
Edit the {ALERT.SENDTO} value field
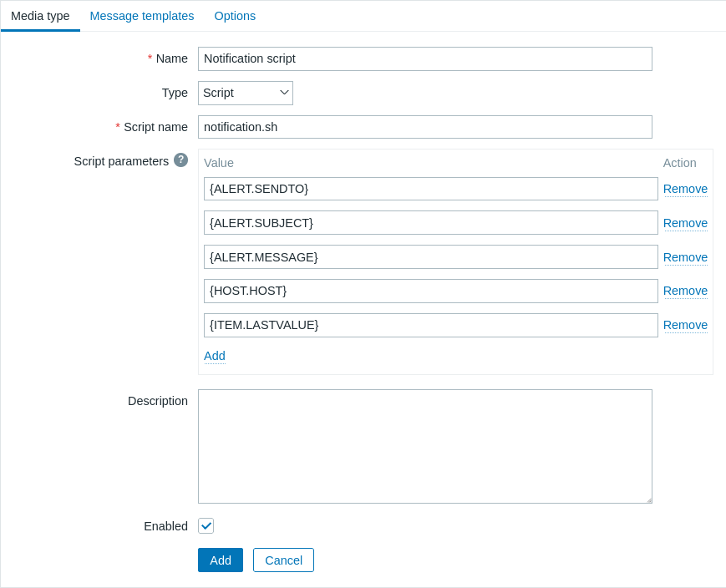point(430,189)
